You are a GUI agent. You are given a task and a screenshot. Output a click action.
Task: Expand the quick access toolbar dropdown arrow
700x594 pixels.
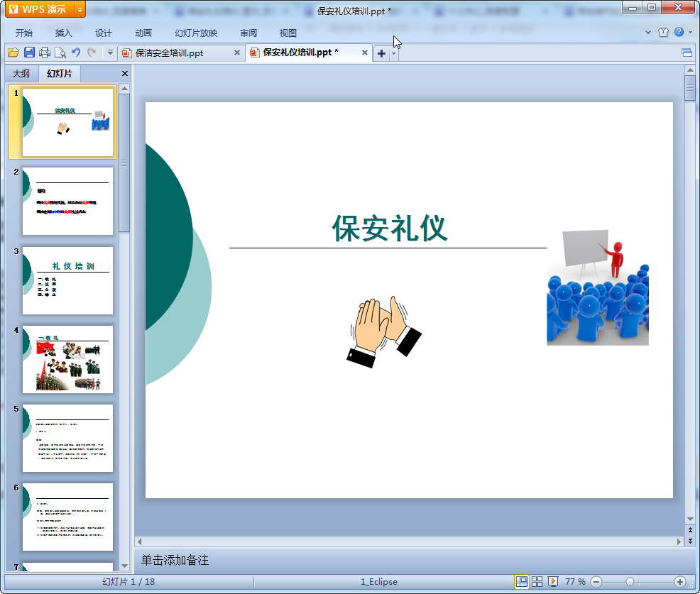coord(110,53)
